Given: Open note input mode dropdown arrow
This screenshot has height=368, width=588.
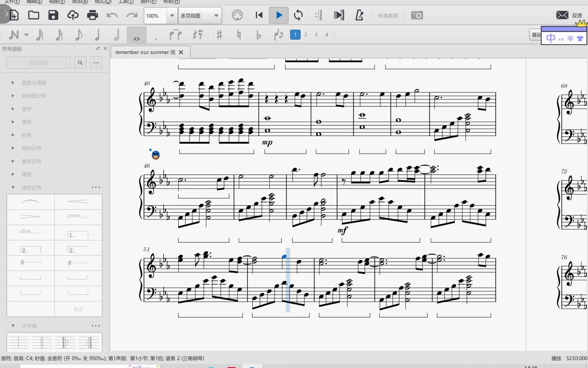Looking at the screenshot, I should [x=26, y=35].
